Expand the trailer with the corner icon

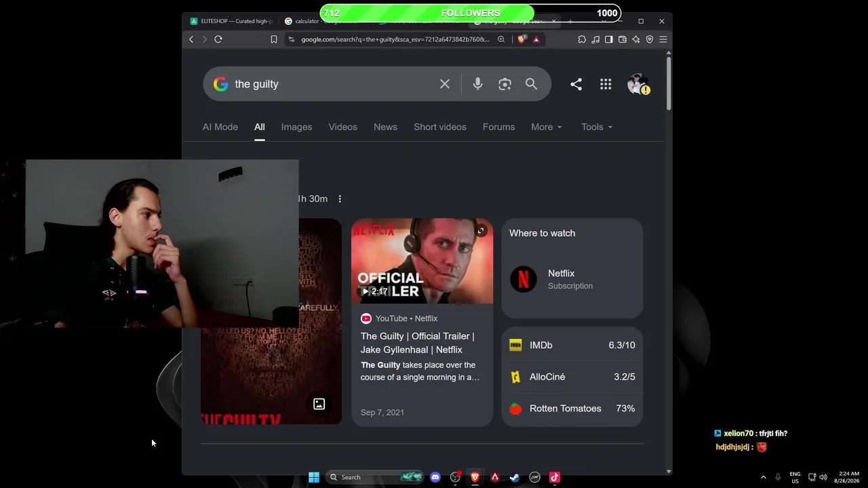pyautogui.click(x=481, y=231)
